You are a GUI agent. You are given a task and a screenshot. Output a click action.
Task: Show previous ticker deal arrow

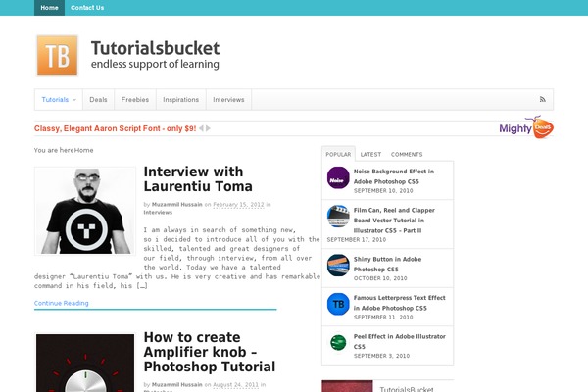tap(201, 128)
